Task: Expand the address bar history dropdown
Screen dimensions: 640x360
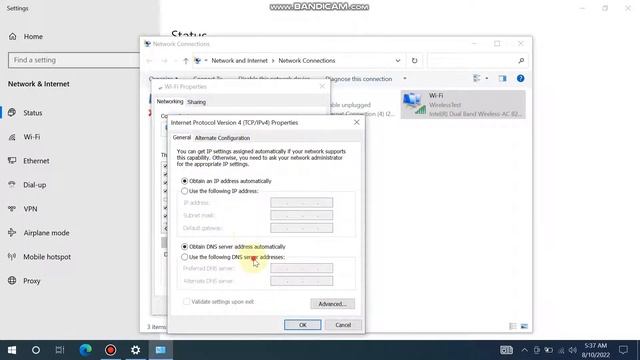Action: [x=398, y=60]
